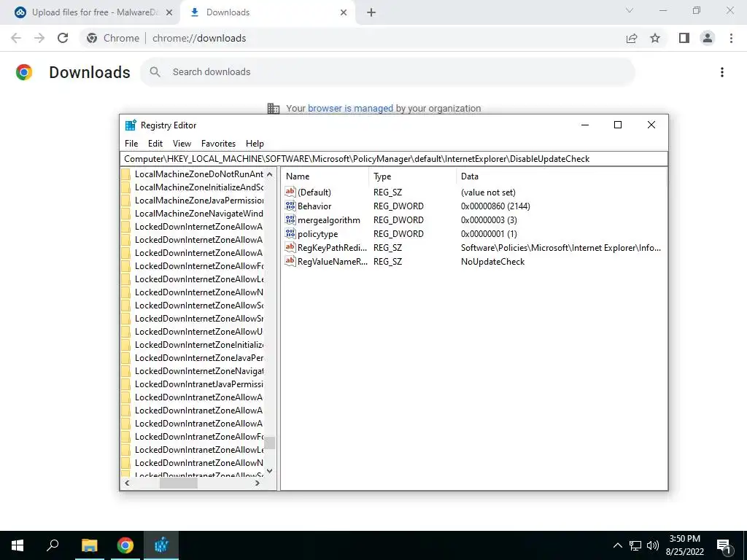
Task: Click the tree horizontal scroll right arrow
Action: coord(258,483)
